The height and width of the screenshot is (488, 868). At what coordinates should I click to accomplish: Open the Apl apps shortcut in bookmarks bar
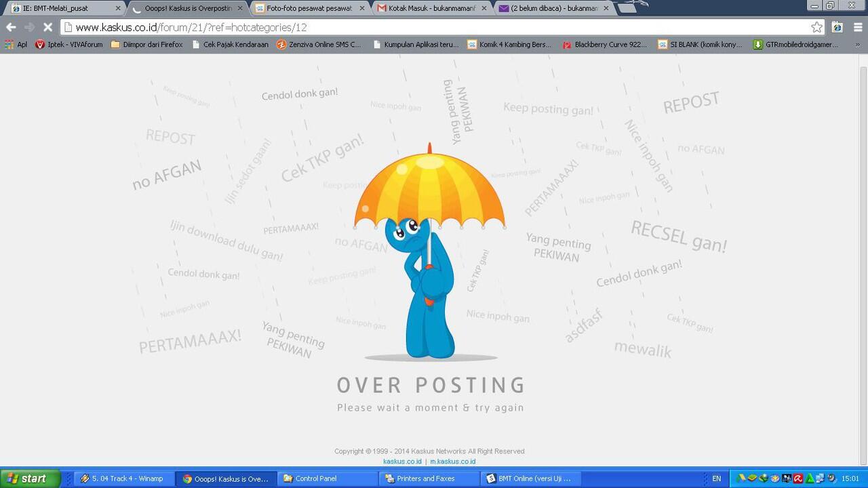point(16,45)
